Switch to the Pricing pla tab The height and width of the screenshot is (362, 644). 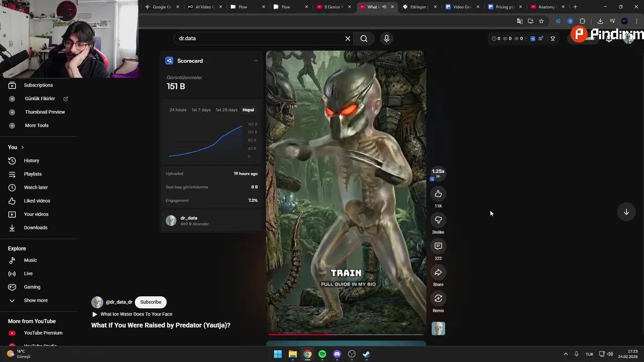tap(505, 7)
